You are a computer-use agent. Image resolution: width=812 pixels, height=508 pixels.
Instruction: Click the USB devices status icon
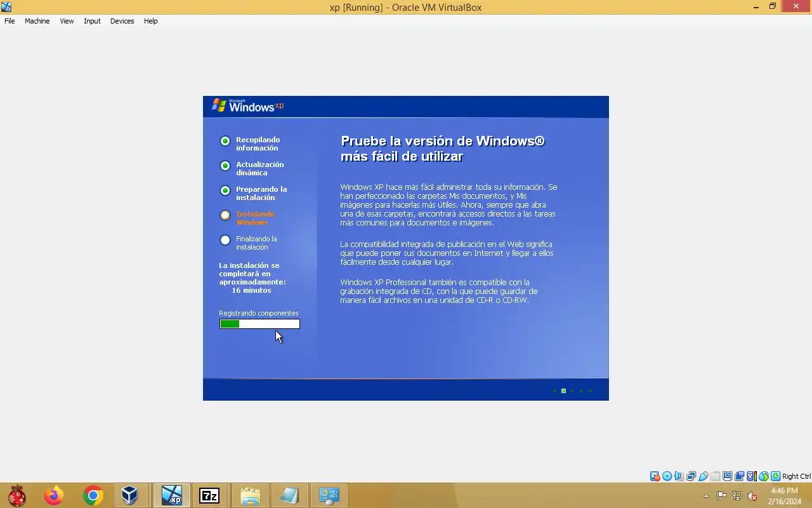point(703,476)
